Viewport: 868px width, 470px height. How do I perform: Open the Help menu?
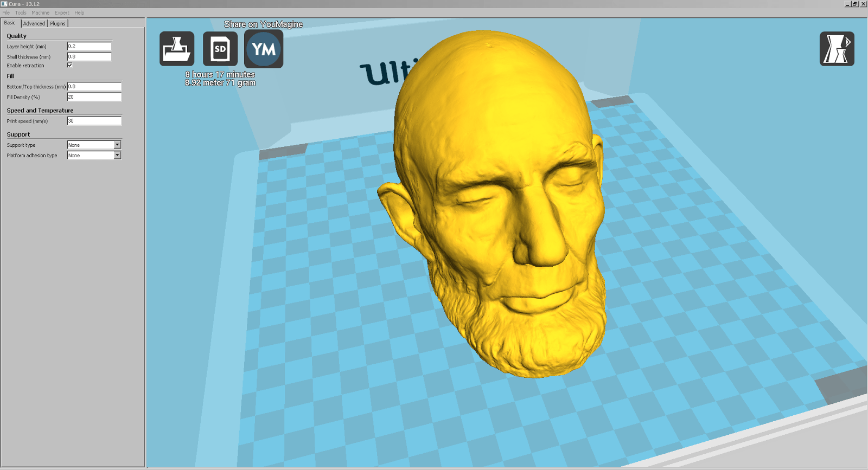tap(79, 12)
